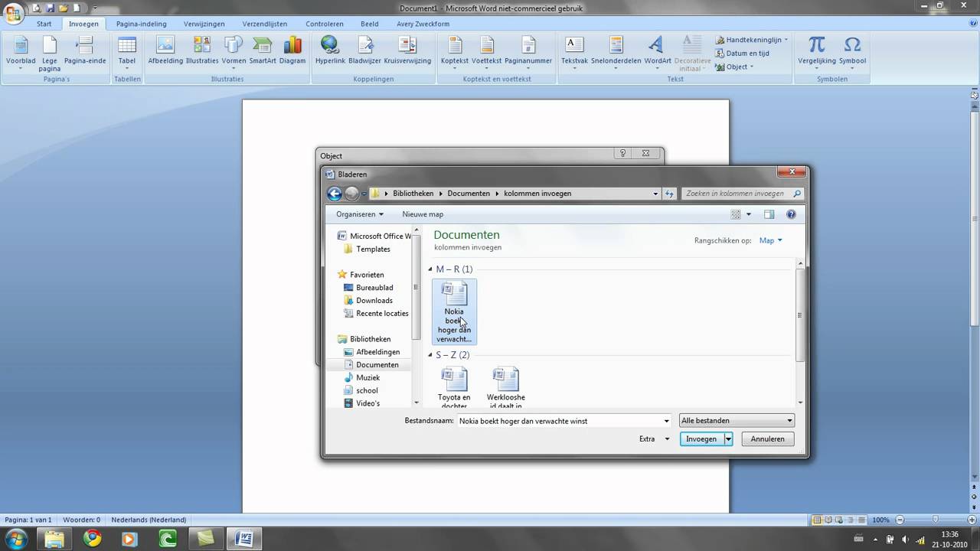Open the Koptekst header menu
This screenshot has width=980, height=551.
(455, 53)
